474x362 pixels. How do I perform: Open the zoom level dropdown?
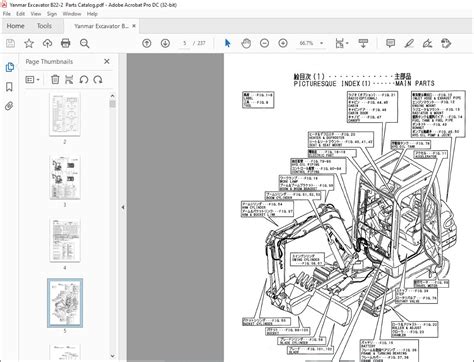(321, 43)
